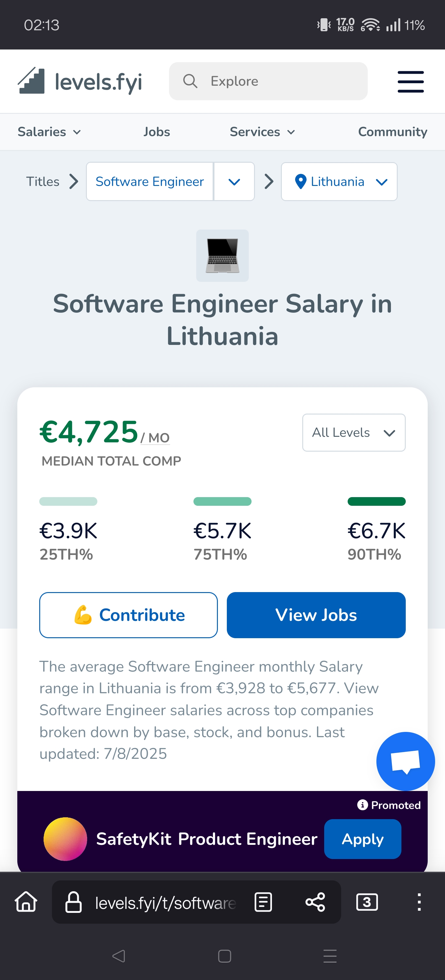
Task: Open the Community tab
Action: coord(392,132)
